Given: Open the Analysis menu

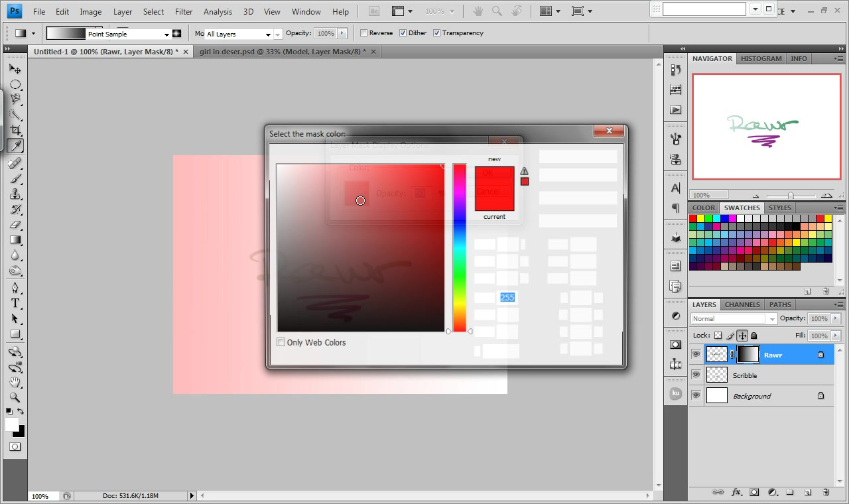Looking at the screenshot, I should 218,12.
